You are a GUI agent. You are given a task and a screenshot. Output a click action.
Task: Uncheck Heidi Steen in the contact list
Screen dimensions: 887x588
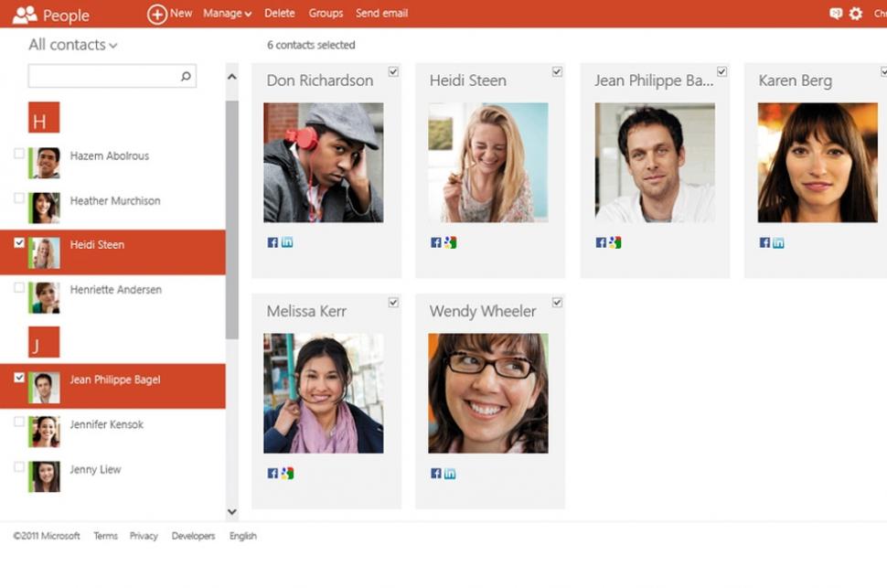(x=19, y=243)
